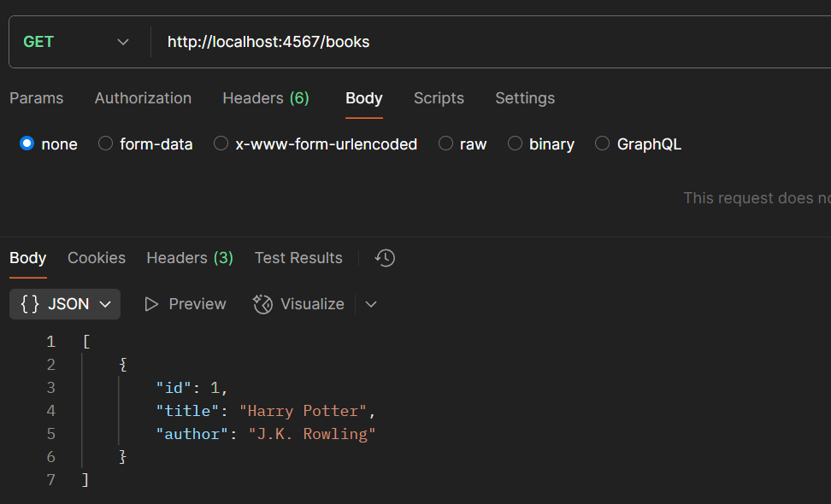Select the Preview play icon
The image size is (831, 504).
(x=151, y=303)
